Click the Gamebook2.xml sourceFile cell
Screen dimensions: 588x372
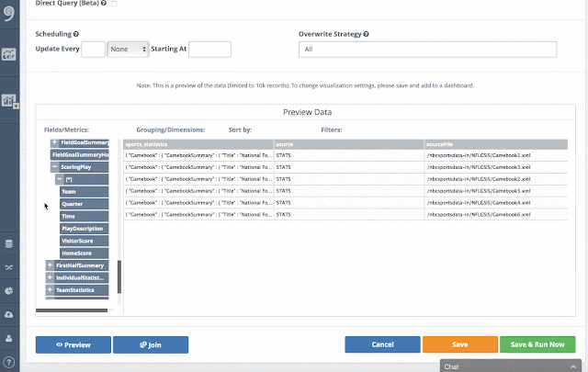[496, 179]
